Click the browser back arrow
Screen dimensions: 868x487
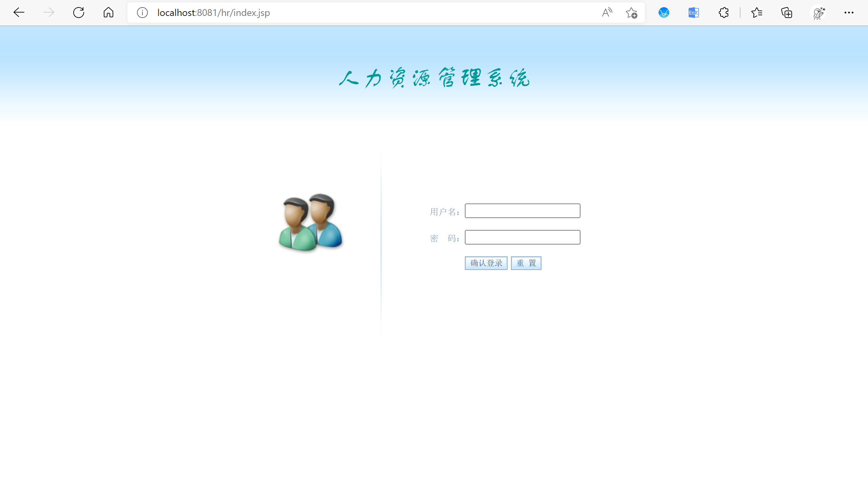coord(19,13)
